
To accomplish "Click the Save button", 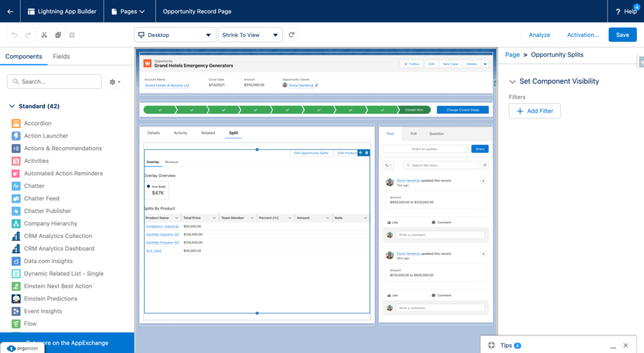I will (622, 35).
